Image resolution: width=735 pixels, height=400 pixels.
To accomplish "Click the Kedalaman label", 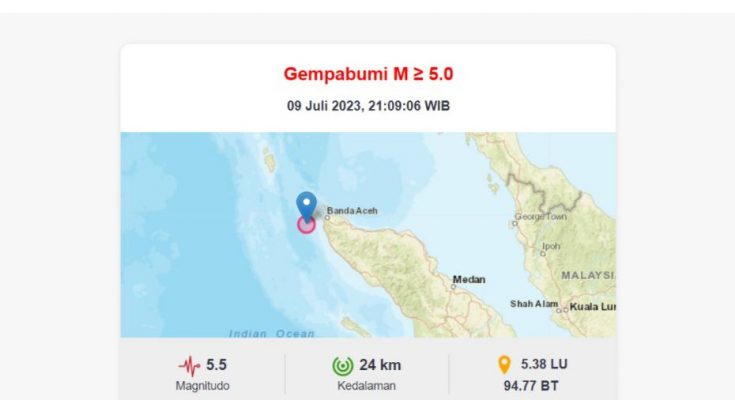I will [x=367, y=386].
